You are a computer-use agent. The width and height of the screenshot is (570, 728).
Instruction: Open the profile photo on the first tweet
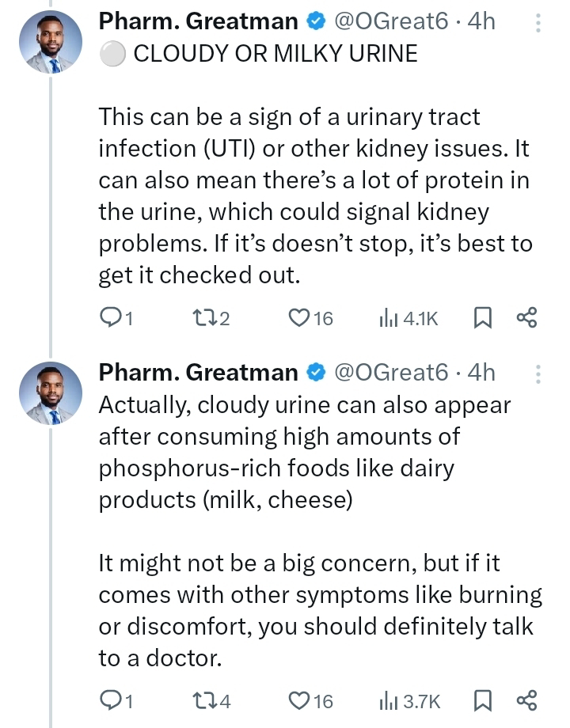click(51, 44)
